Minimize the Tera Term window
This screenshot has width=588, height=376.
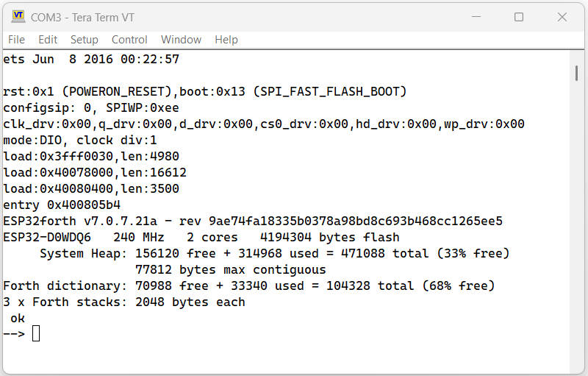[476, 17]
